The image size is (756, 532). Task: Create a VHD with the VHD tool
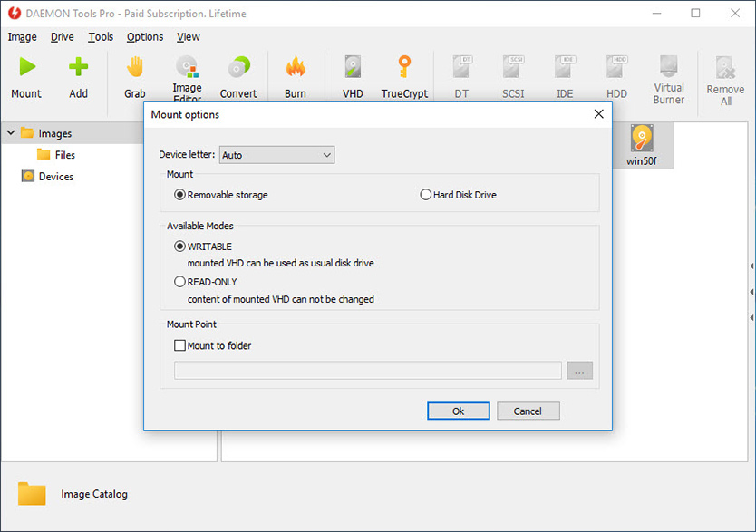click(x=353, y=67)
